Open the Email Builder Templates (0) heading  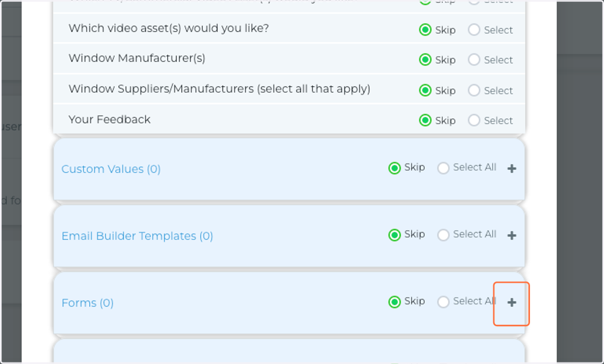137,236
